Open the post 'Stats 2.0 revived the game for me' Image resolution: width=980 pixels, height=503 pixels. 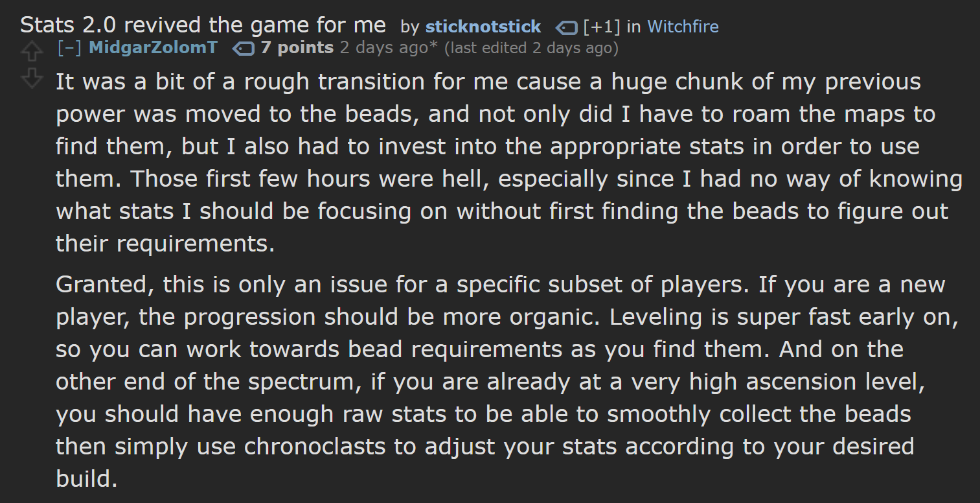[x=203, y=25]
